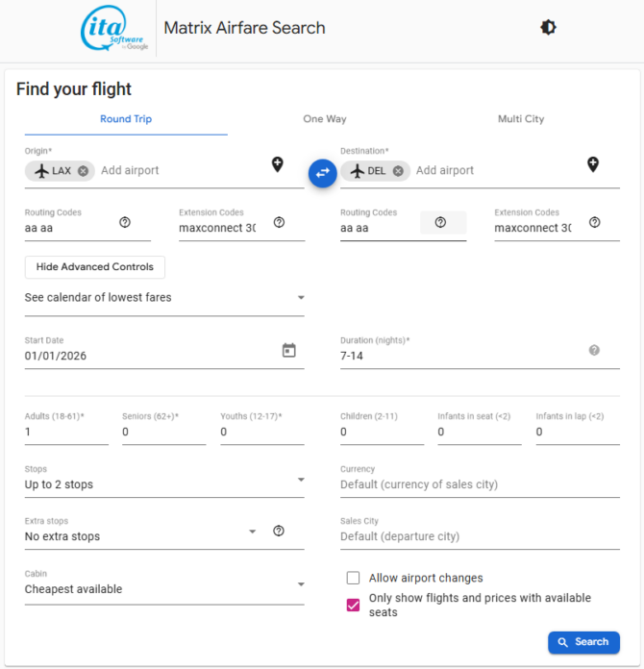Open the origin nearby airports map pin

point(278,164)
